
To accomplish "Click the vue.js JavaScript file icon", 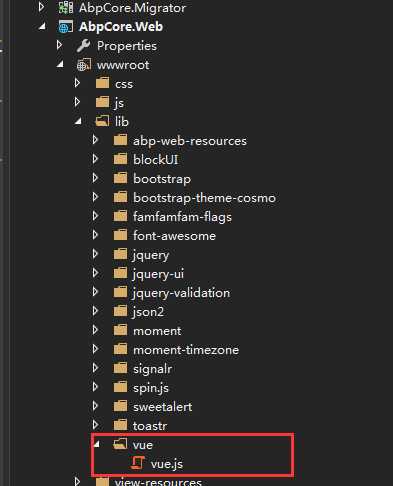I will click(x=138, y=463).
